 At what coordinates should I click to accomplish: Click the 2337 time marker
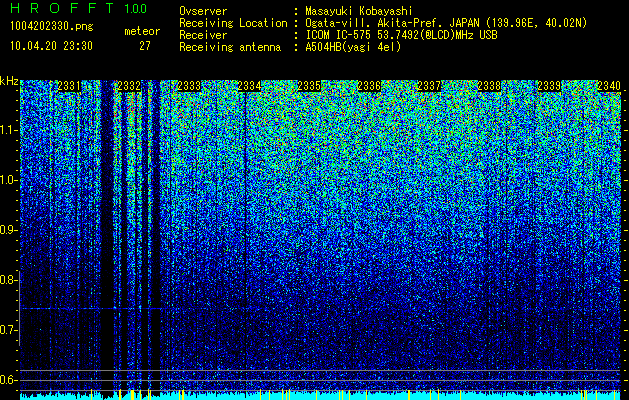coord(429,86)
